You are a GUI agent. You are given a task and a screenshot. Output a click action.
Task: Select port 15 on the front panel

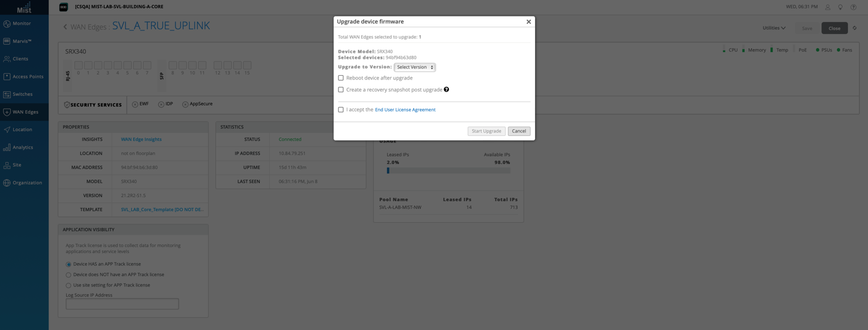click(x=247, y=65)
